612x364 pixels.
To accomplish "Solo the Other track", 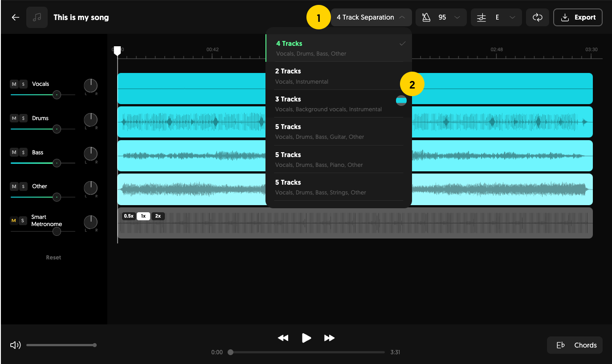I will (x=23, y=186).
